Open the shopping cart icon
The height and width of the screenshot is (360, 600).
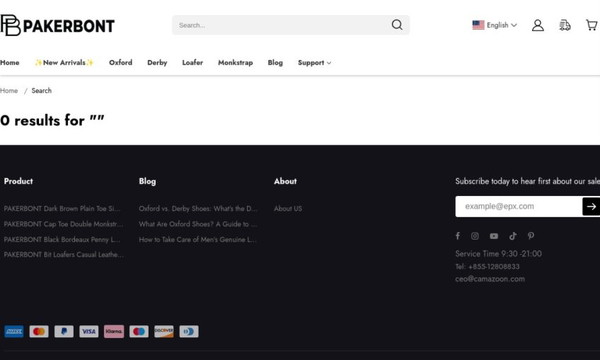point(592,25)
